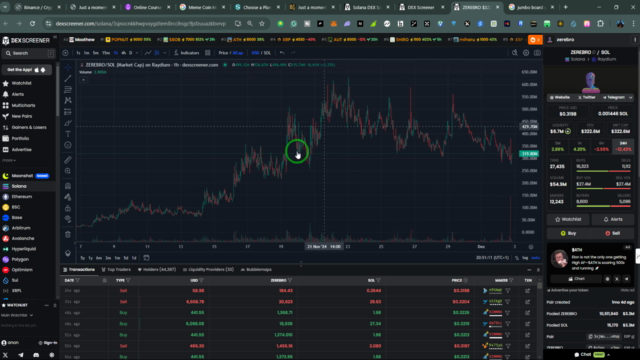Open the go-to-date calendar icon

(x=146, y=258)
